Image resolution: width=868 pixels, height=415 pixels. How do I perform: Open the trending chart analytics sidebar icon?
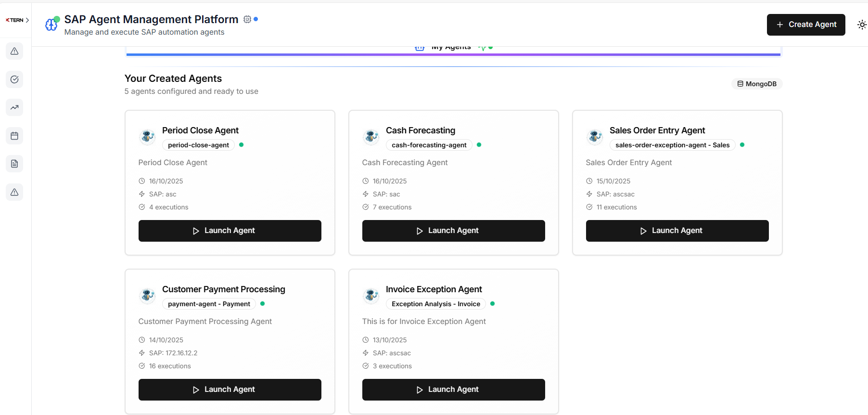(x=14, y=107)
